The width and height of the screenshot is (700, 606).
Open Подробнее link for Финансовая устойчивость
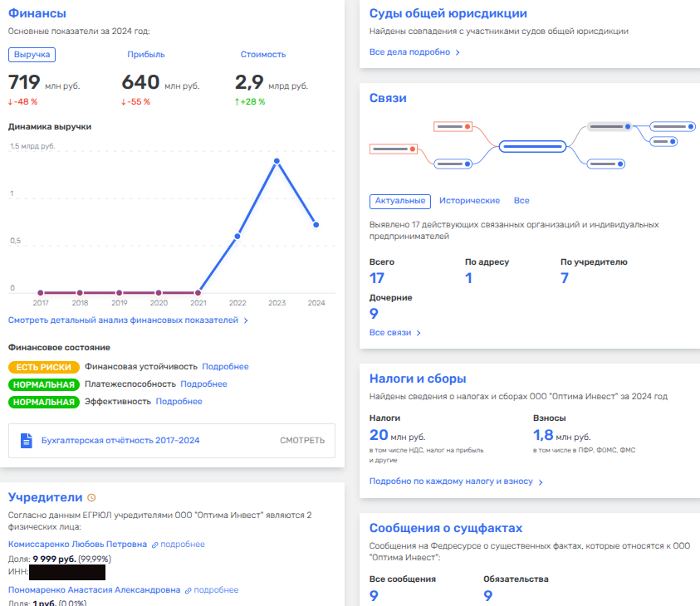(x=225, y=367)
